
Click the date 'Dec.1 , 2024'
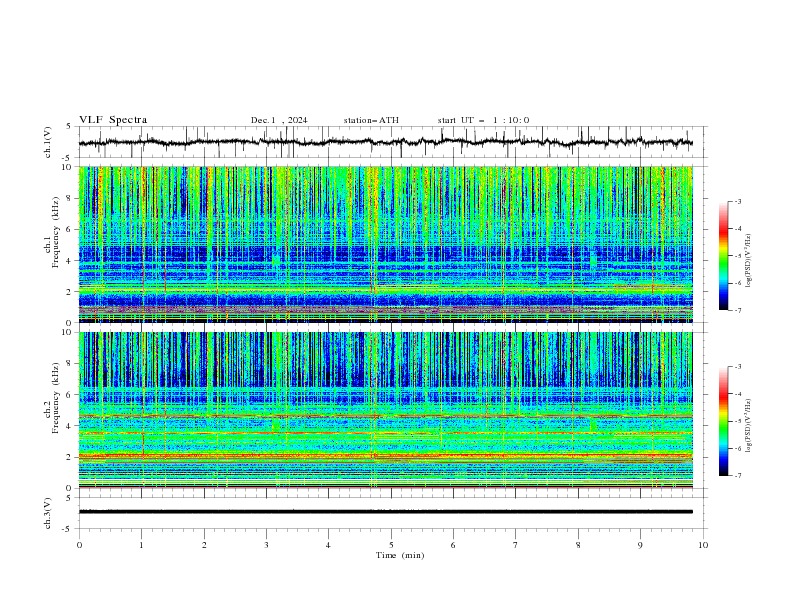pyautogui.click(x=279, y=120)
